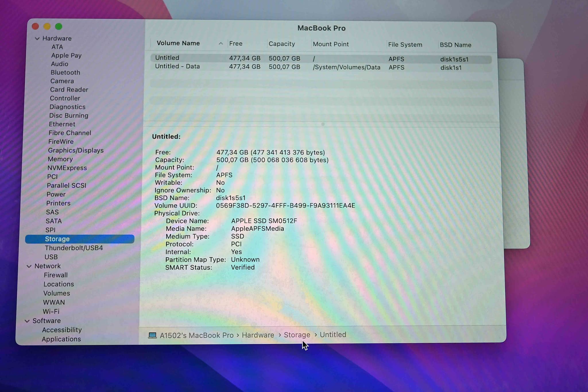The width and height of the screenshot is (588, 392).
Task: Sort by File System column
Action: click(405, 45)
